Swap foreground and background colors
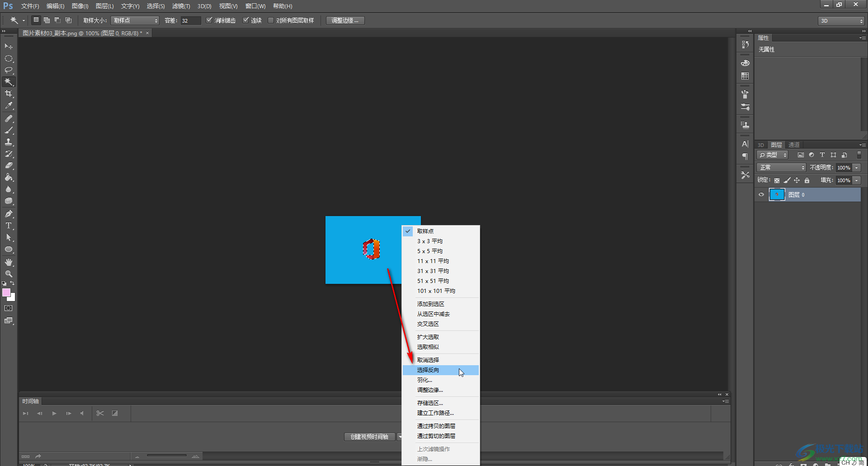The height and width of the screenshot is (466, 868). point(13,283)
